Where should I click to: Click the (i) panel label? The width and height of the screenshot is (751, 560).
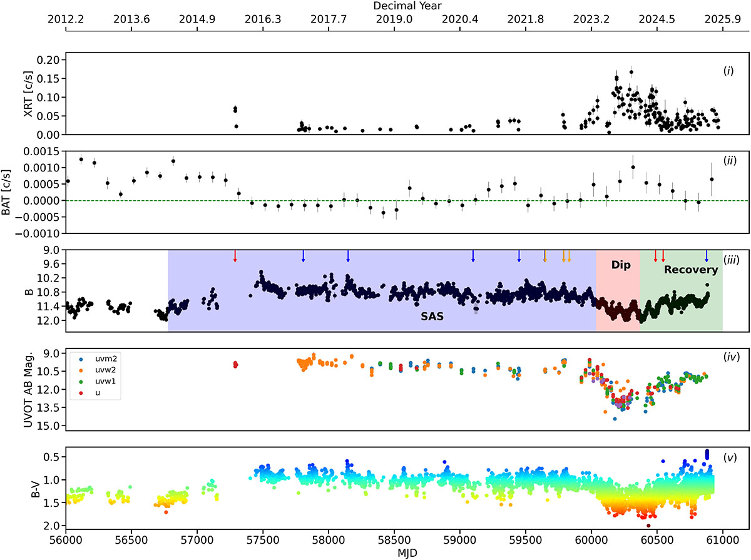728,71
